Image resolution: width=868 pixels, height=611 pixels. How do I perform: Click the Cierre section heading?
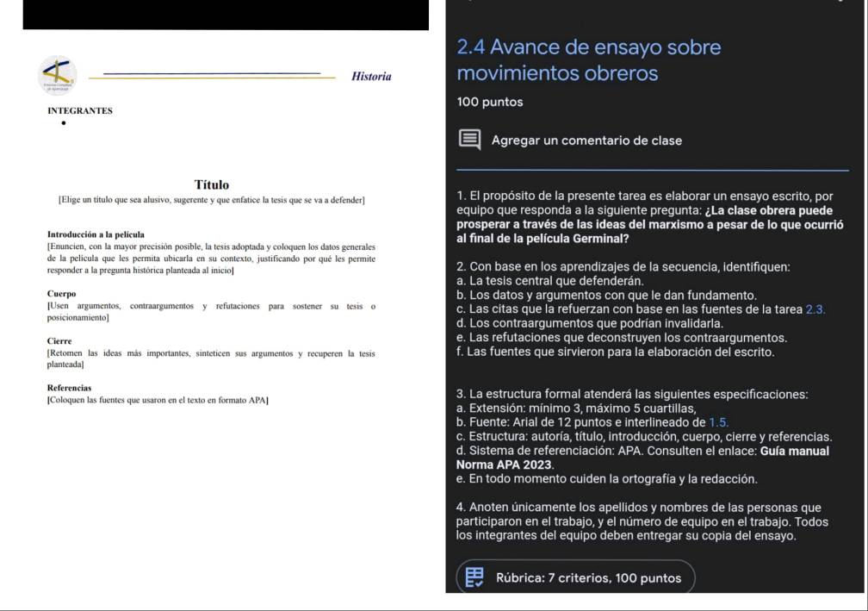pyautogui.click(x=59, y=341)
